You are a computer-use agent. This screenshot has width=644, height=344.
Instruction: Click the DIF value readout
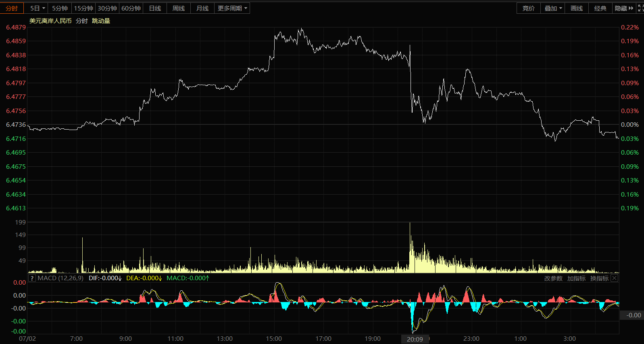pos(105,278)
